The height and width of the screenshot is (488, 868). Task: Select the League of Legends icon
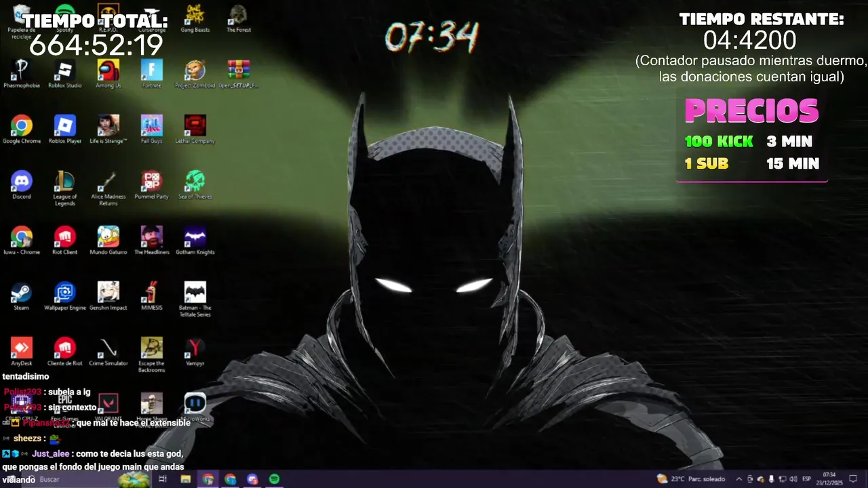coord(65,188)
